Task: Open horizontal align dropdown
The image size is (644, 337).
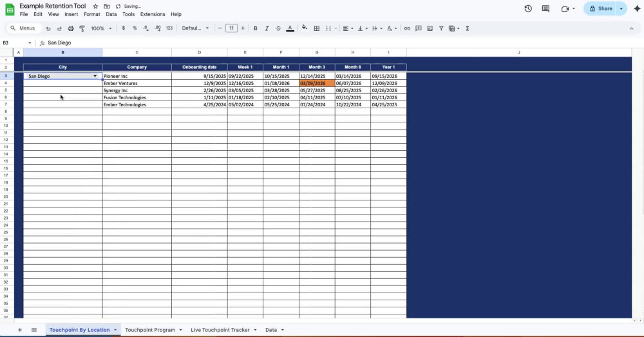Action: (348, 28)
